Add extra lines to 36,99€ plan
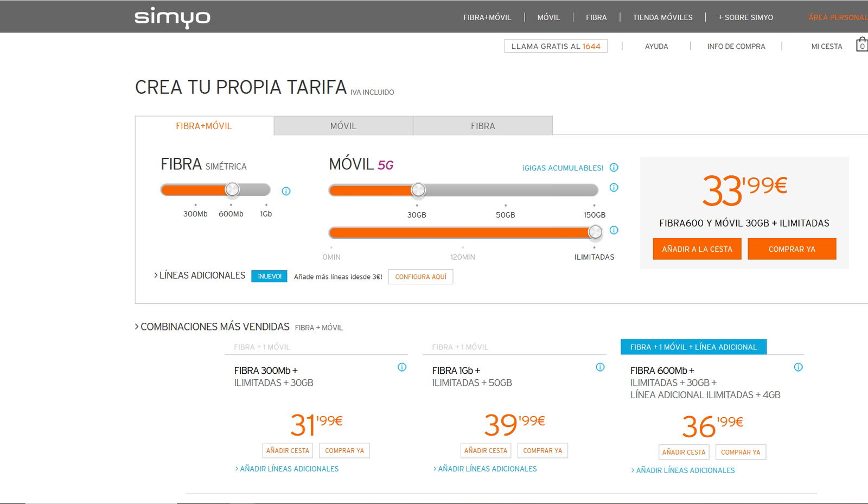868x504 pixels. coord(682,470)
